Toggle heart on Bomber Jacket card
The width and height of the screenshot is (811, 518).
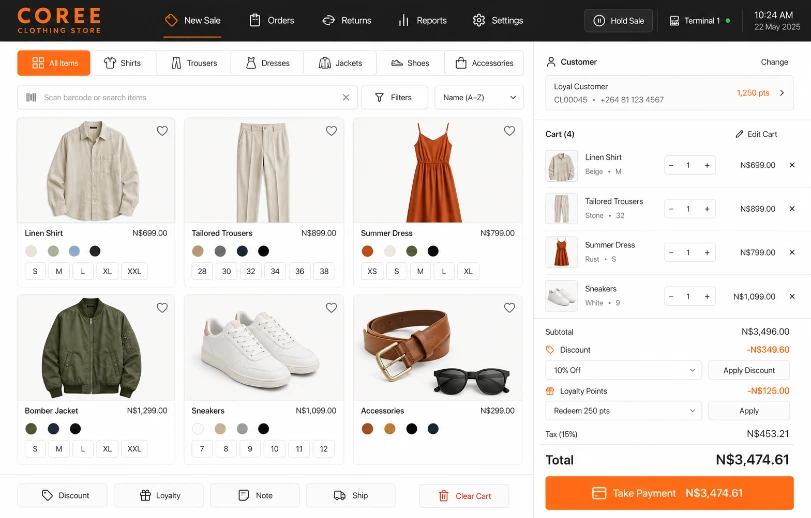[162, 308]
